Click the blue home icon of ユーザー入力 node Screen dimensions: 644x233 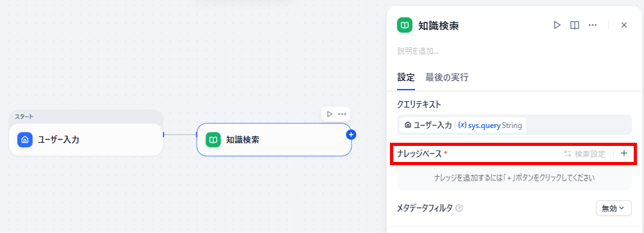click(x=24, y=140)
